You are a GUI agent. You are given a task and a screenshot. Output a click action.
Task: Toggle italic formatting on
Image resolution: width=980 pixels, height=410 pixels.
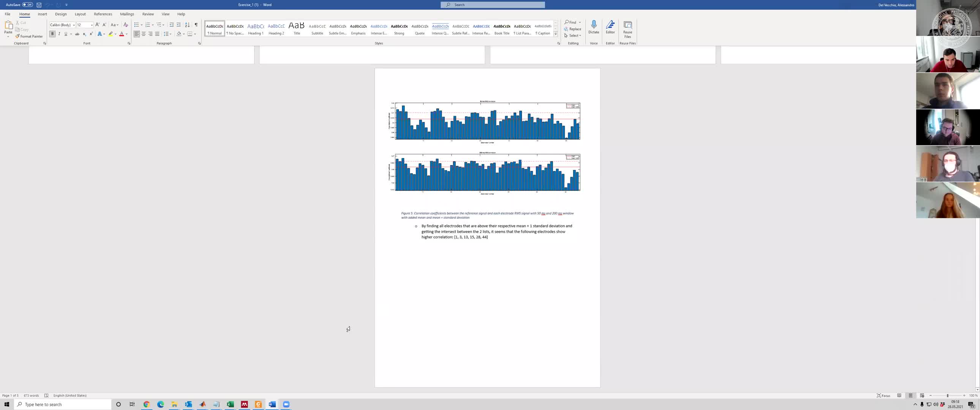(x=59, y=34)
